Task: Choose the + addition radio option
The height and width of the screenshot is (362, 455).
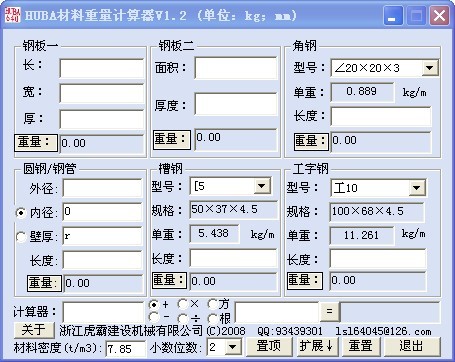Action: tap(154, 304)
